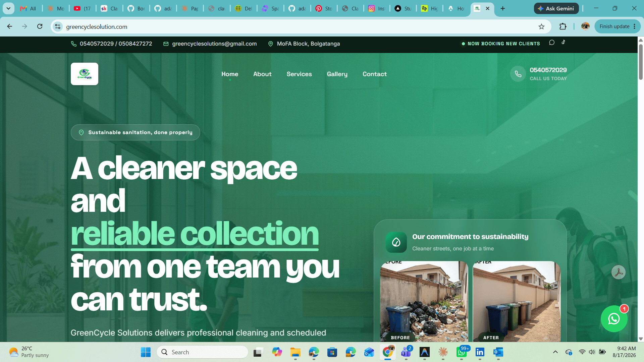This screenshot has height=362, width=644.
Task: Open Wi-Fi network tray icon
Action: coord(582,352)
